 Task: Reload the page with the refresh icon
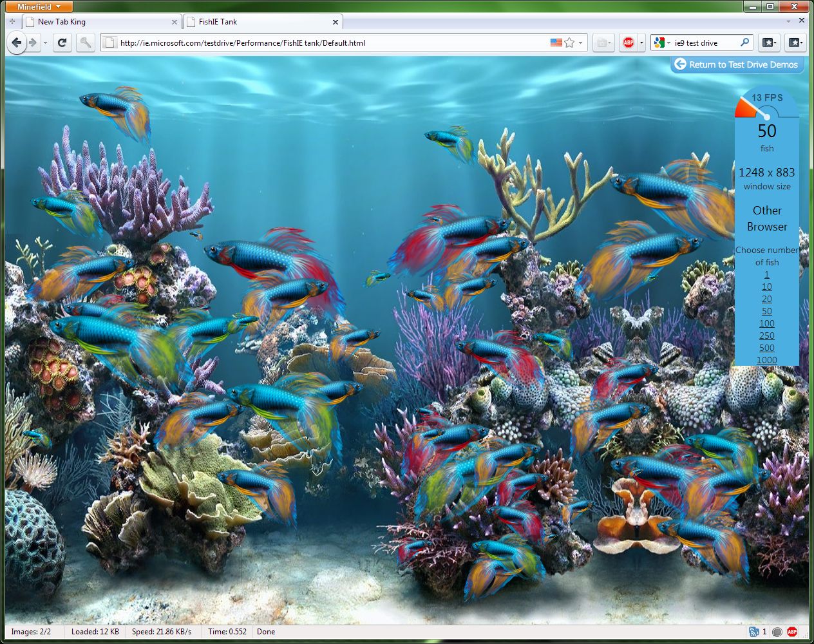(62, 43)
